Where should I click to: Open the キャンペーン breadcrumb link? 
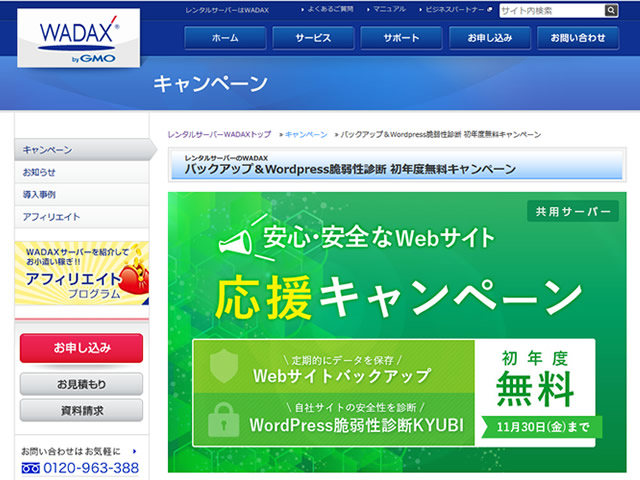coord(306,134)
